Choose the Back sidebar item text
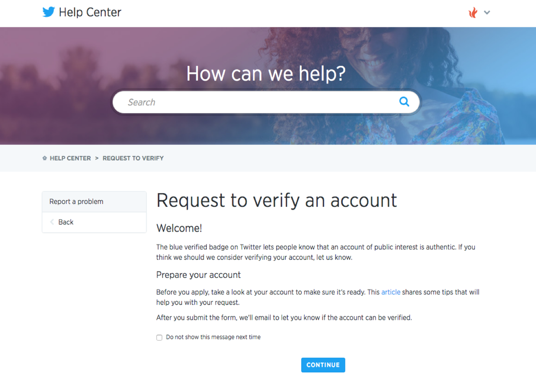The image size is (536, 392). pyautogui.click(x=66, y=222)
